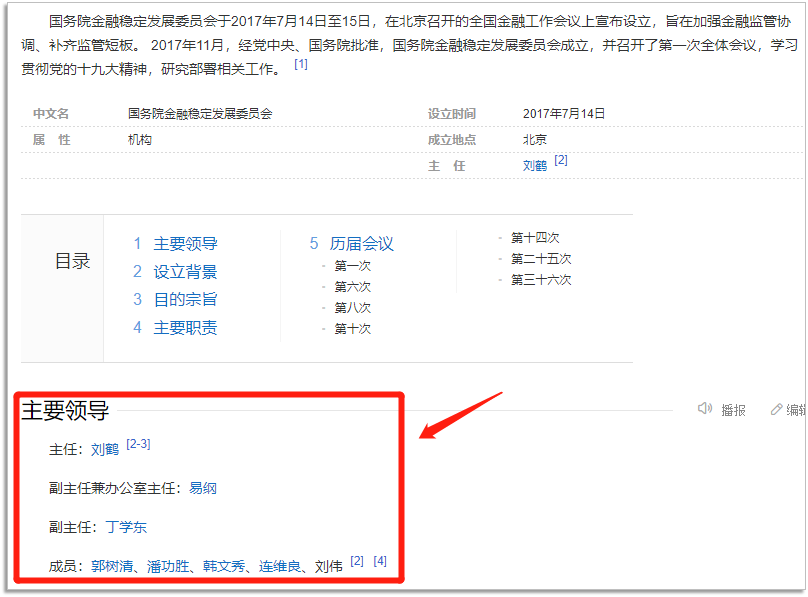Image resolution: width=808 pixels, height=597 pixels.
Task: Select 目的宗旨 in the directory
Action: [185, 299]
